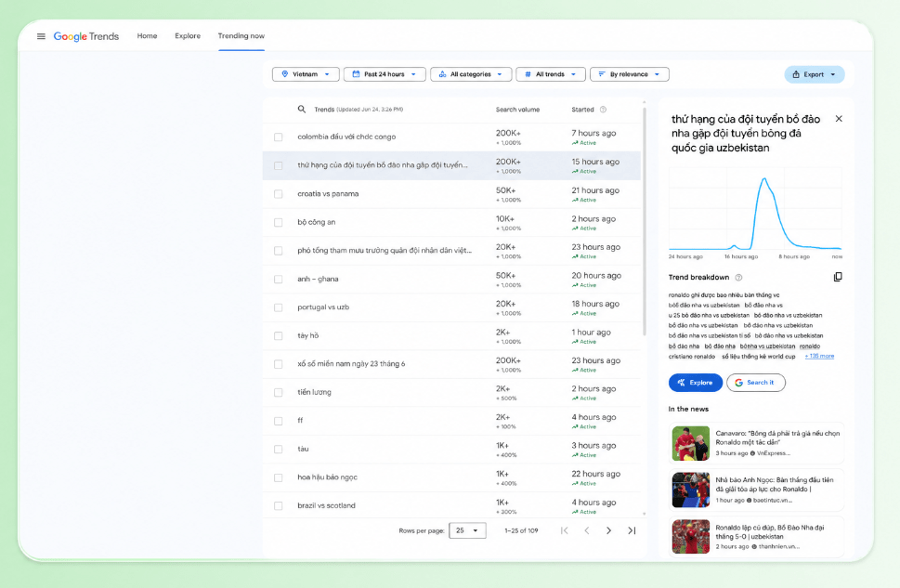The height and width of the screenshot is (588, 900).
Task: Click the search magnifier icon in Trends header
Action: (x=301, y=109)
